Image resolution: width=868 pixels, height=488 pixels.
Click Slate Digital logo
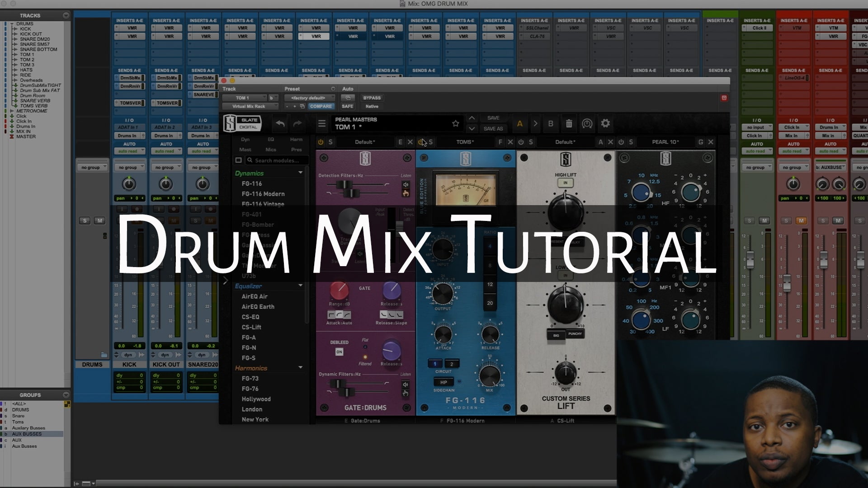point(242,123)
